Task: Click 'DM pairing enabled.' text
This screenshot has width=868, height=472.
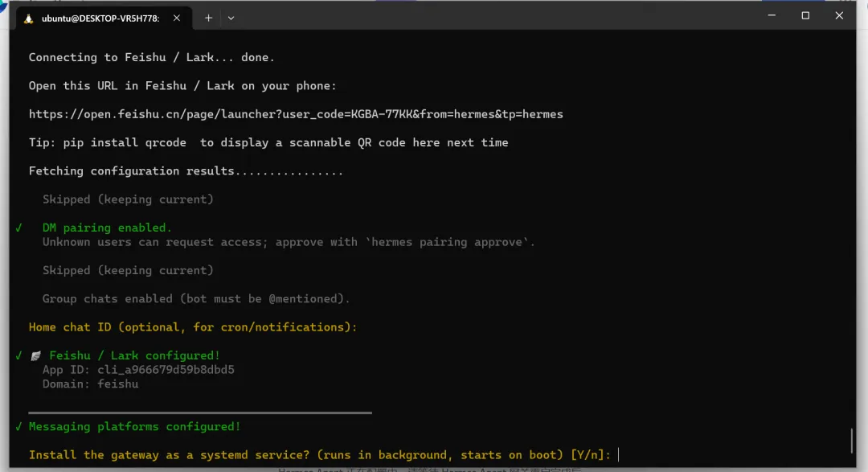Action: point(107,228)
